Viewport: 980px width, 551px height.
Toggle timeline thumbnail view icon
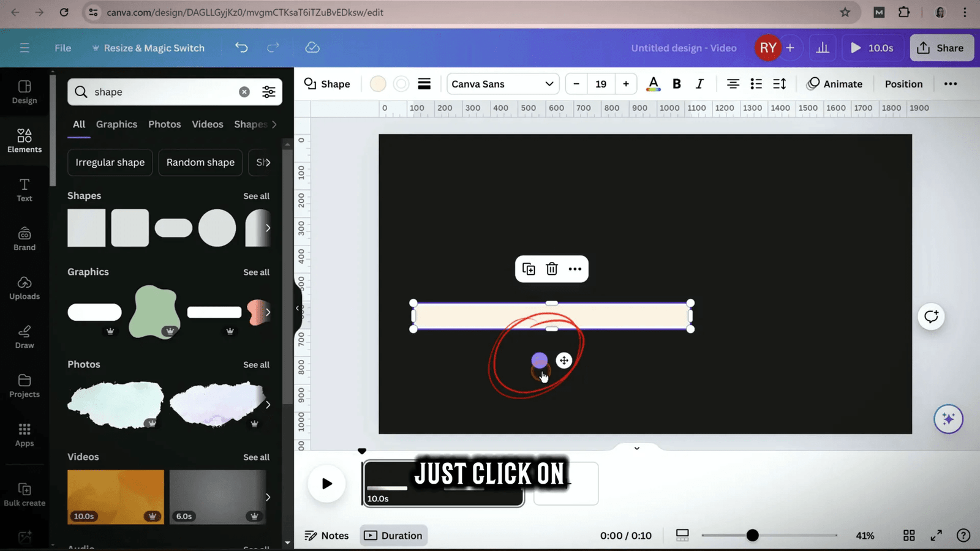tap(682, 536)
